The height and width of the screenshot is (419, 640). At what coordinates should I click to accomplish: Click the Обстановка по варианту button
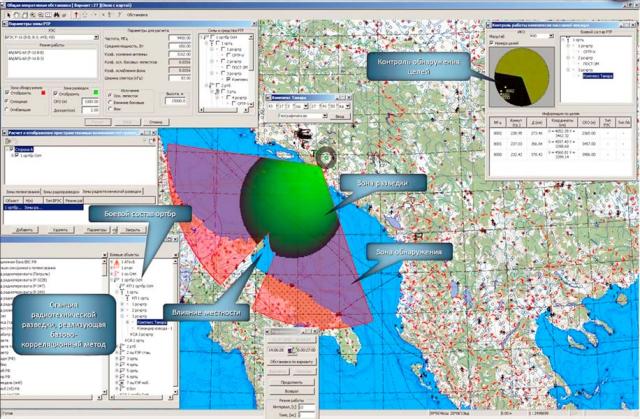tap(291, 361)
